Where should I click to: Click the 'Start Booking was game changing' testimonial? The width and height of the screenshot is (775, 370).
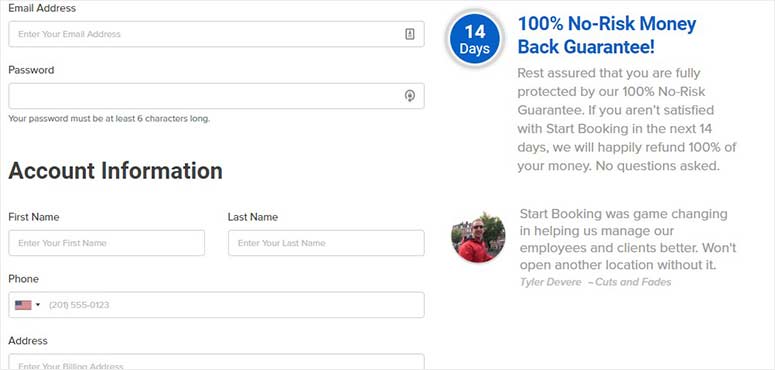tap(628, 240)
